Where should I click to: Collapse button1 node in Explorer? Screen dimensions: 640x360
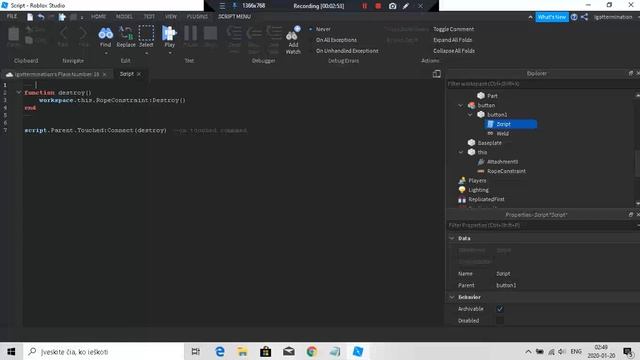tap(470, 115)
